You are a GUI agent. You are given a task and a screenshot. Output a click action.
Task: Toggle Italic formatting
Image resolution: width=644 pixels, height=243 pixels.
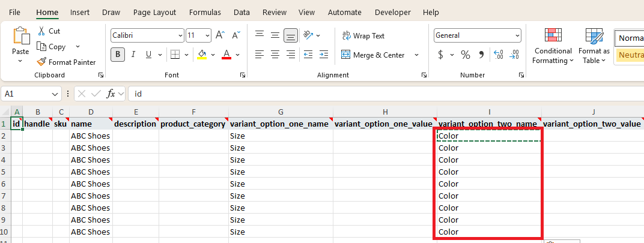pos(133,54)
